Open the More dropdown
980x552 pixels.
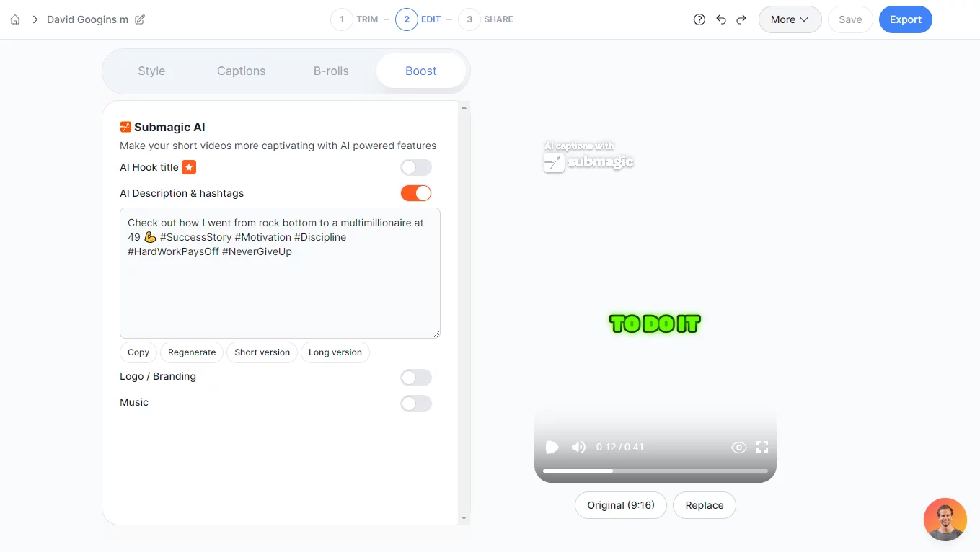[790, 19]
